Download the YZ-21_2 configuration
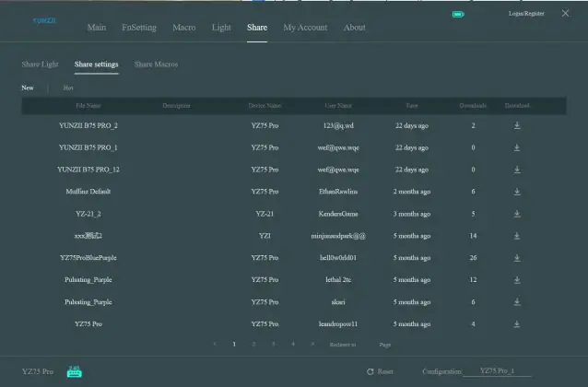The height and width of the screenshot is (387, 588). pos(517,214)
